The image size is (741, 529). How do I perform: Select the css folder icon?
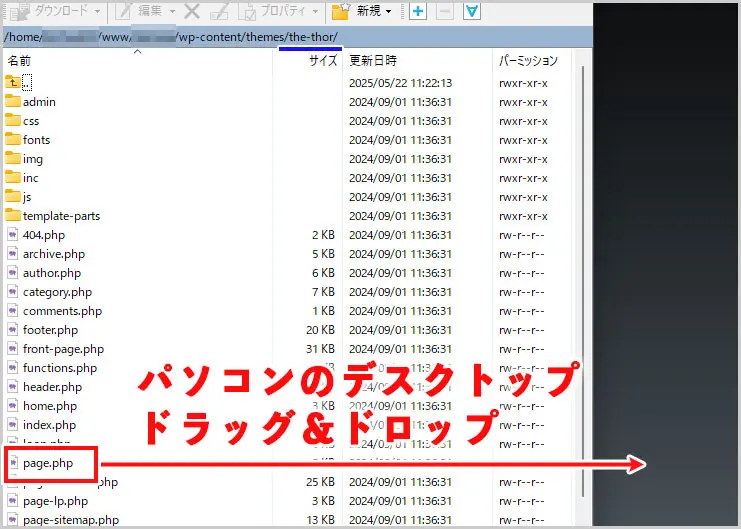(13, 120)
